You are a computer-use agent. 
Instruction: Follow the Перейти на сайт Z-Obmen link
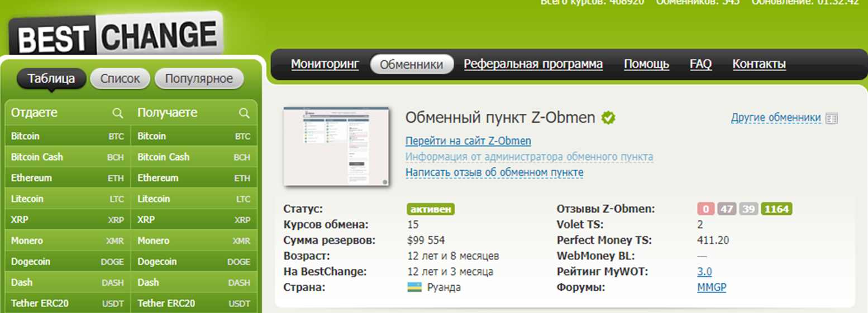468,141
